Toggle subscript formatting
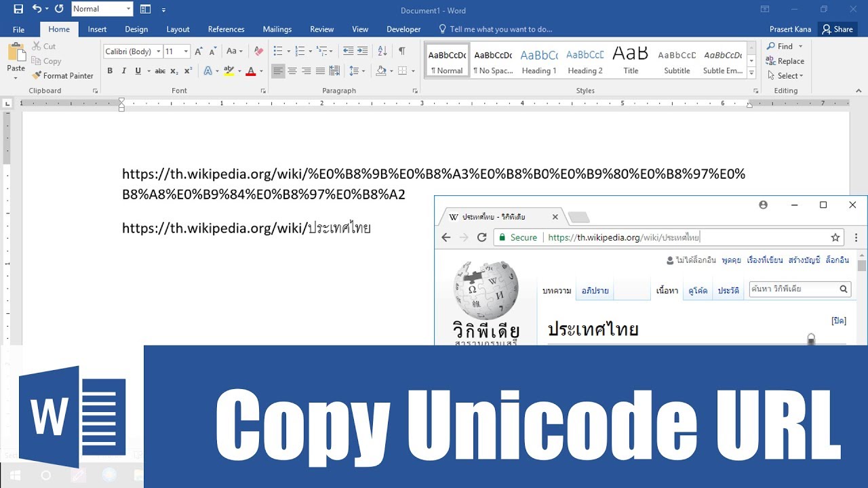 pyautogui.click(x=174, y=70)
